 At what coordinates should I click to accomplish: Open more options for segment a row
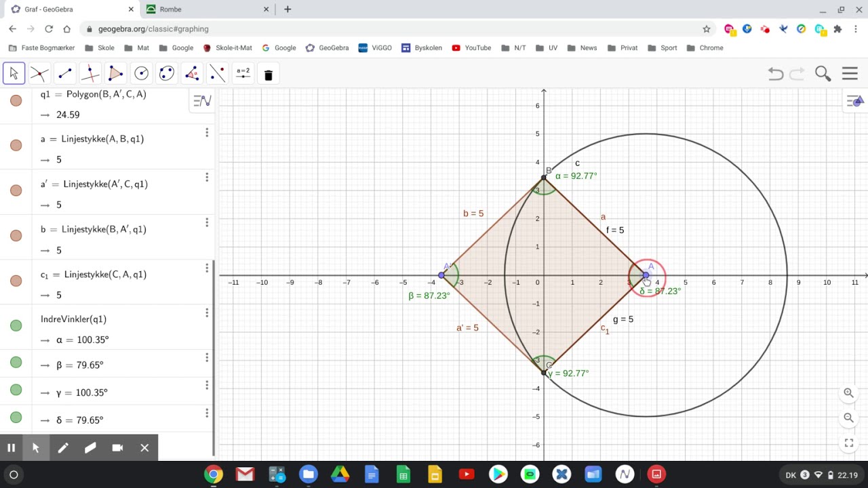click(x=207, y=133)
